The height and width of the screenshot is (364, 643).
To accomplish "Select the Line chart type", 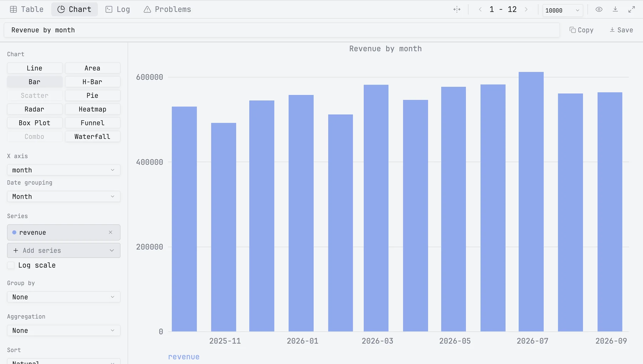I will tap(35, 68).
